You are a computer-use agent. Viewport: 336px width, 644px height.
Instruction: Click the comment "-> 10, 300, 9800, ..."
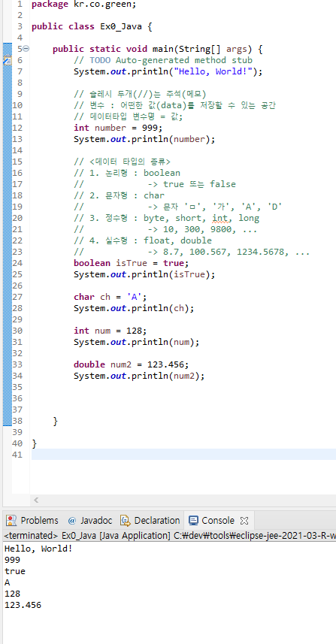pos(202,229)
